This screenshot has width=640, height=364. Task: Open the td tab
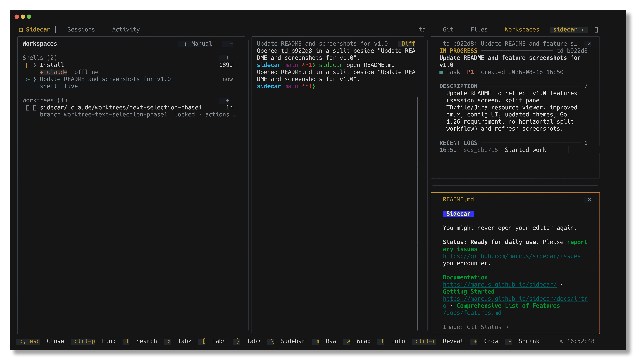422,30
